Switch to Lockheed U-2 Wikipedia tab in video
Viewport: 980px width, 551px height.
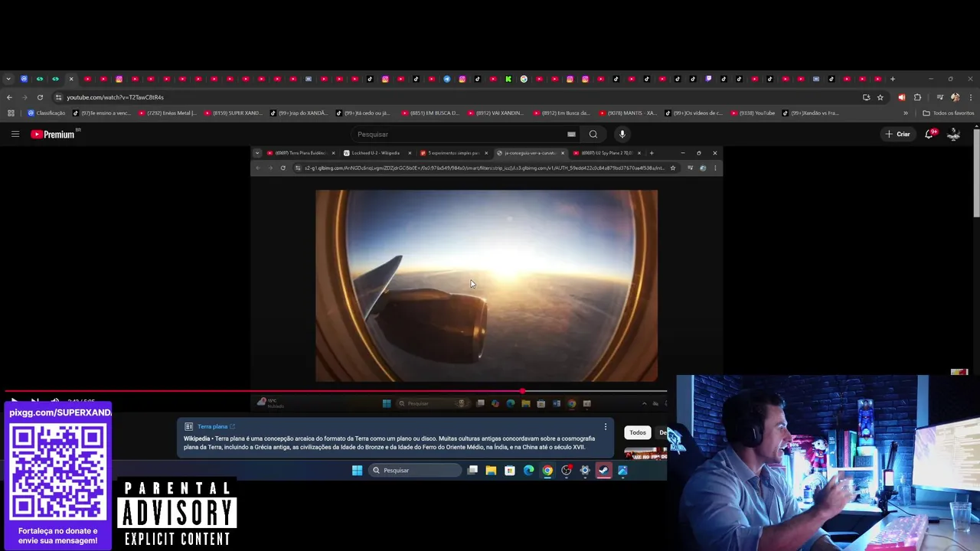point(376,153)
